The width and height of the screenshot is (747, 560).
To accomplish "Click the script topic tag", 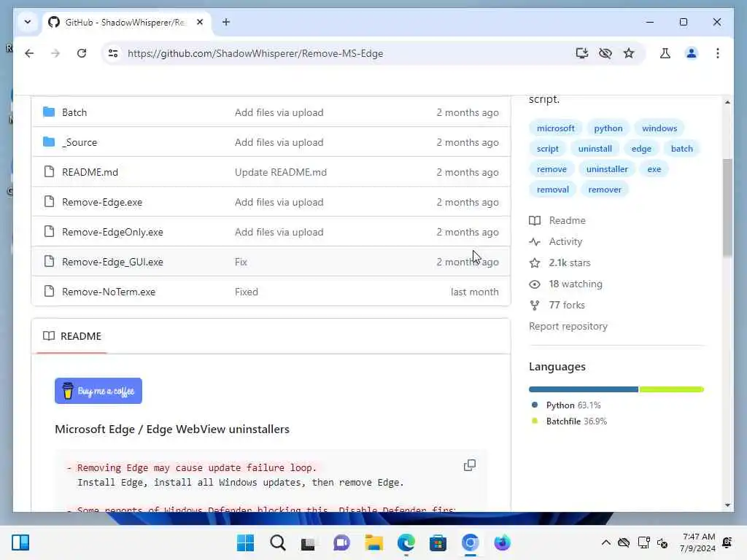I will 547,149.
